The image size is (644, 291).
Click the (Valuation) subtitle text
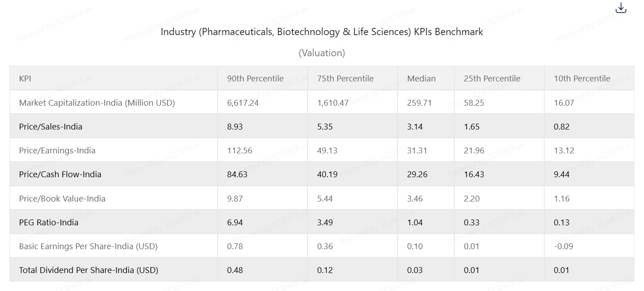(x=322, y=53)
